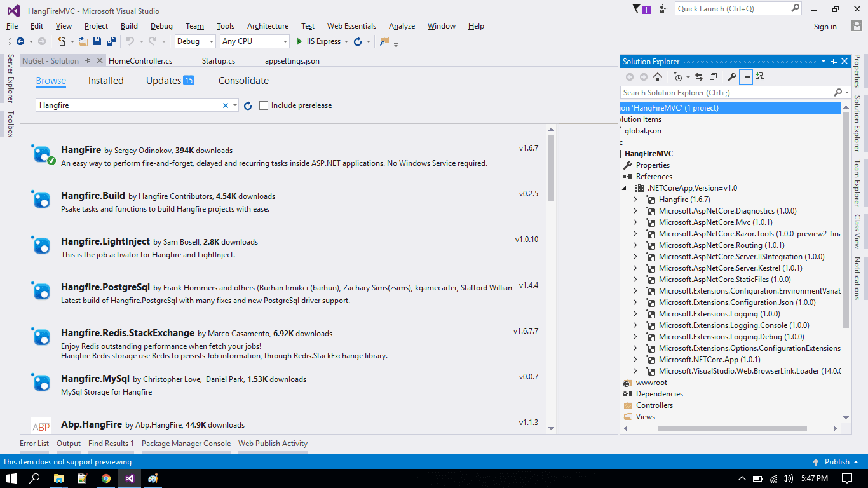The image size is (868, 488).
Task: Open the Team Explorer side tab
Action: (x=857, y=183)
